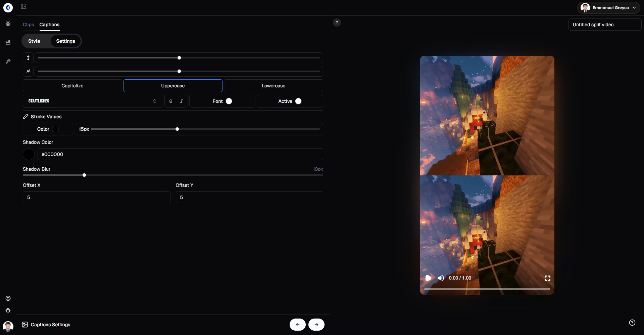Click the question mark above the preview
Viewport: 644px width, 335px height.
point(337,23)
